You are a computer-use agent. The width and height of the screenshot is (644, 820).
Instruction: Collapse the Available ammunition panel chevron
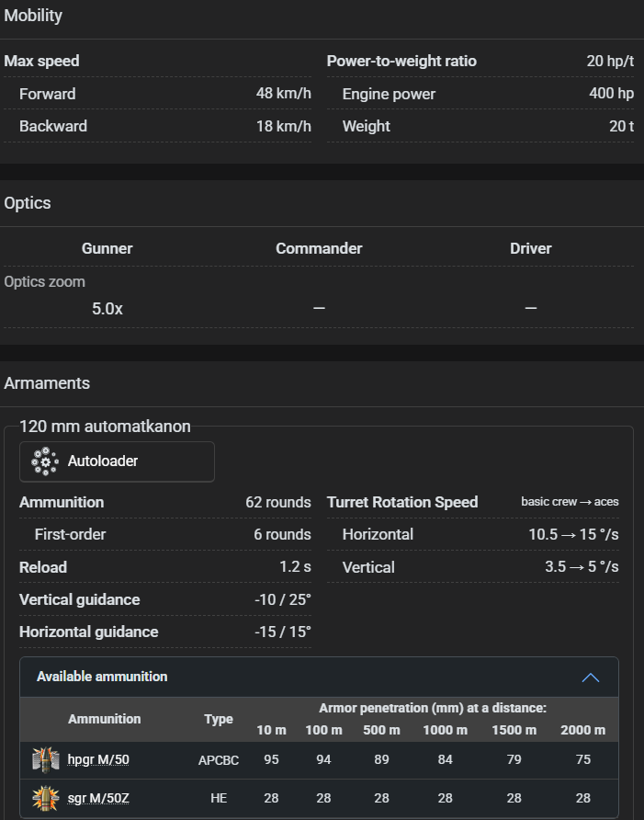pyautogui.click(x=591, y=678)
